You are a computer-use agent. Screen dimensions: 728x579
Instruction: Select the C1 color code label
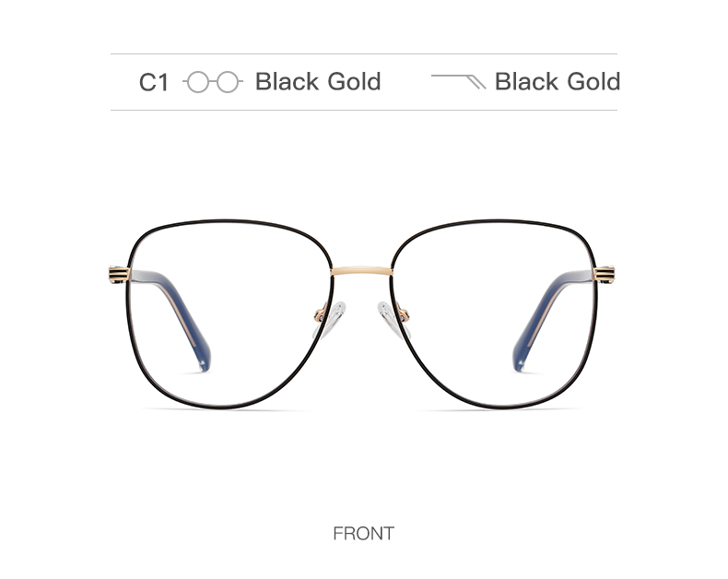click(x=154, y=83)
